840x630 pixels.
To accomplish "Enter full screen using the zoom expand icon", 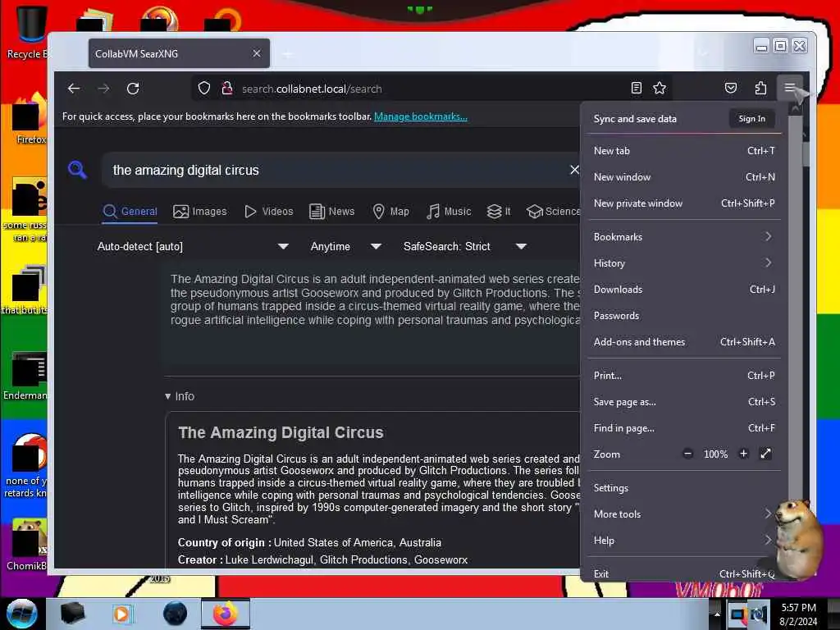I will pos(765,454).
